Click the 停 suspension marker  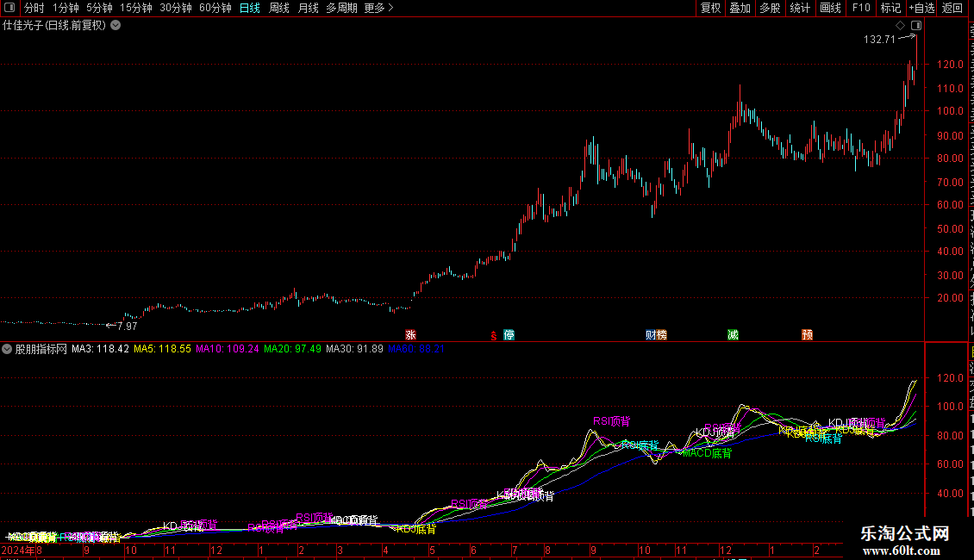[509, 335]
